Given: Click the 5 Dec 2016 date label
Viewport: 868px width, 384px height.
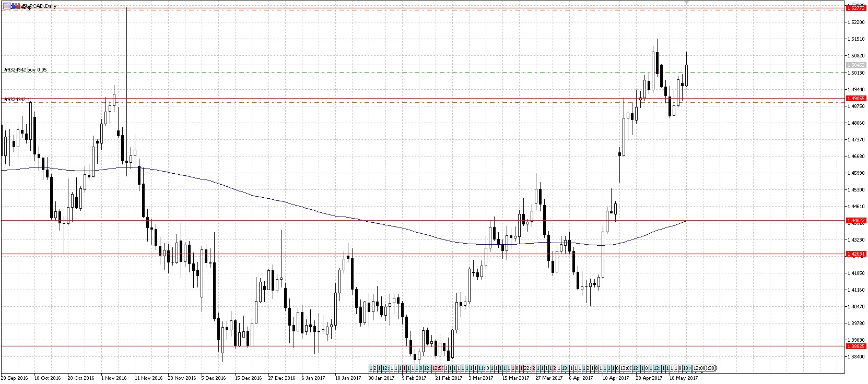Looking at the screenshot, I should click(x=214, y=378).
